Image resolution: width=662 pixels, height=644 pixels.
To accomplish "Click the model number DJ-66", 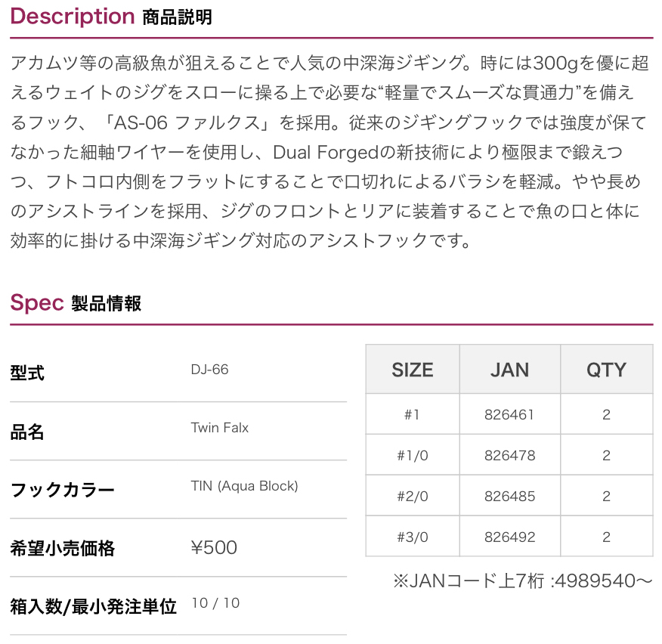I will click(209, 370).
